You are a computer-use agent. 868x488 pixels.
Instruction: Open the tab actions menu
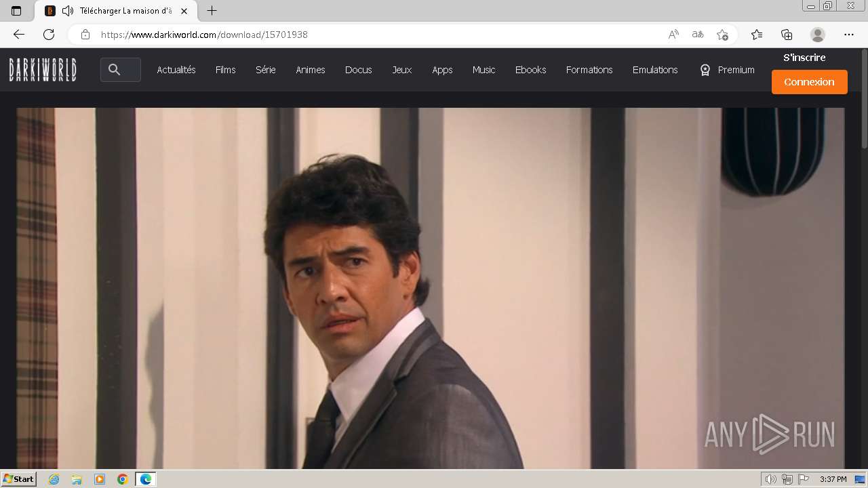pos(16,11)
